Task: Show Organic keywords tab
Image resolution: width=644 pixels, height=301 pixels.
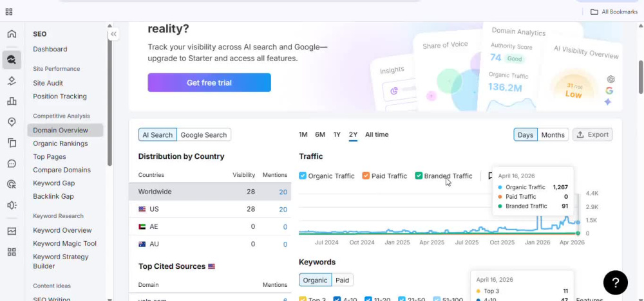Action: tap(315, 280)
